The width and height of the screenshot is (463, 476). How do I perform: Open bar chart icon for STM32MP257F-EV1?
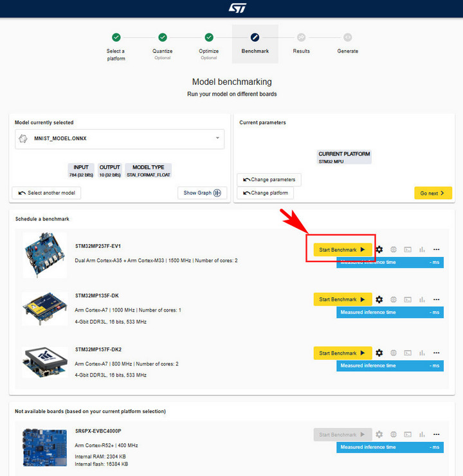point(422,249)
